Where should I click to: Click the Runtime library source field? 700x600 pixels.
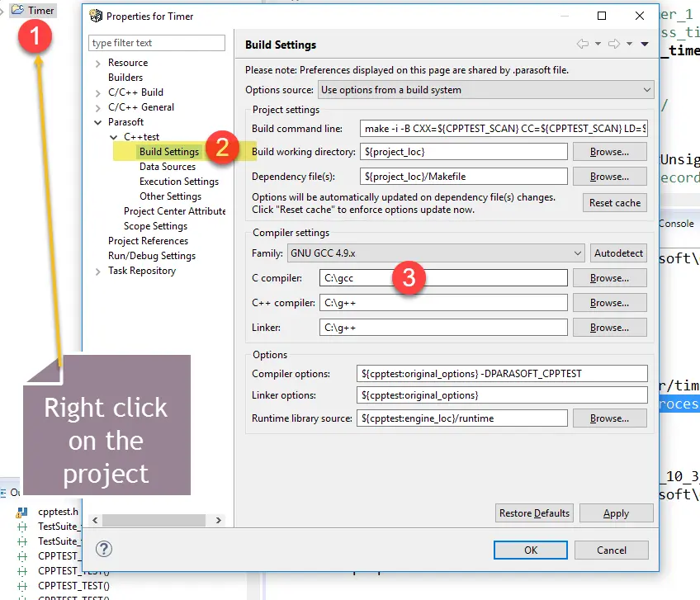461,418
